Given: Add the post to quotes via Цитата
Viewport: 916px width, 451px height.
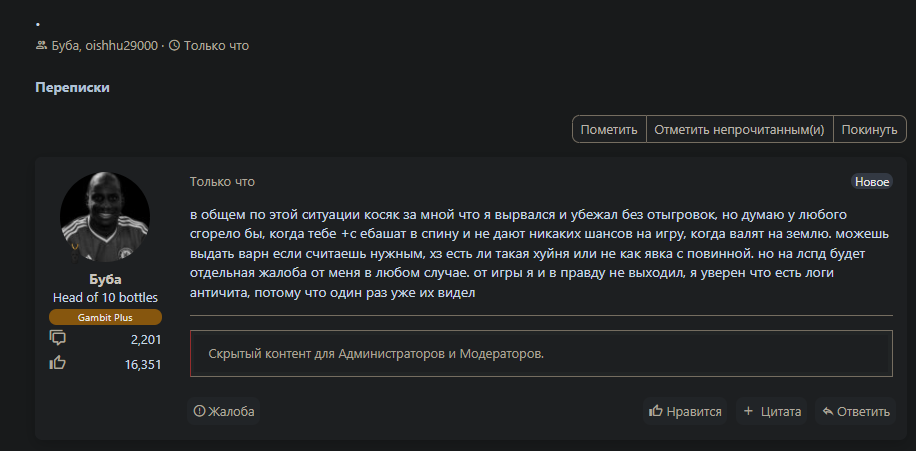Looking at the screenshot, I should 774,411.
